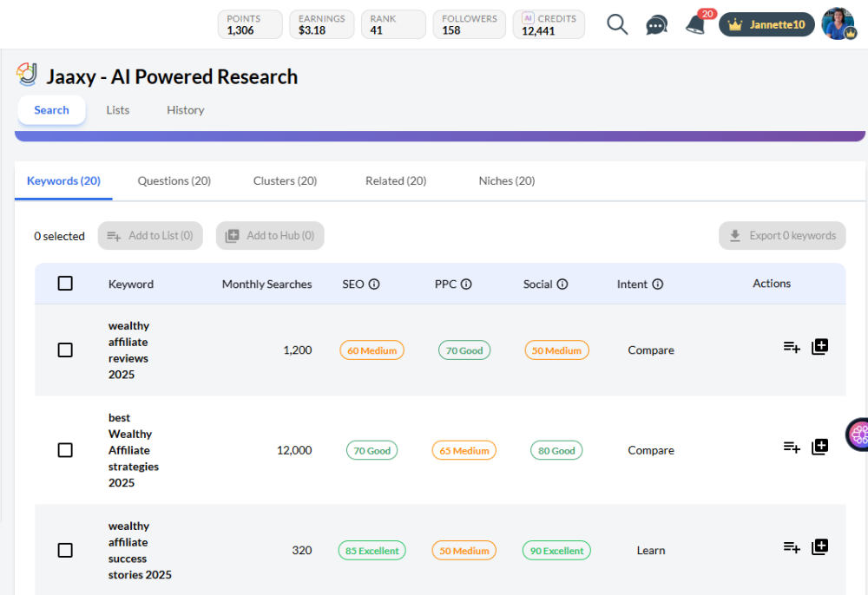868x595 pixels.
Task: Click add-to-hub icon for wealthy affiliate success stories
Action: pyautogui.click(x=819, y=546)
